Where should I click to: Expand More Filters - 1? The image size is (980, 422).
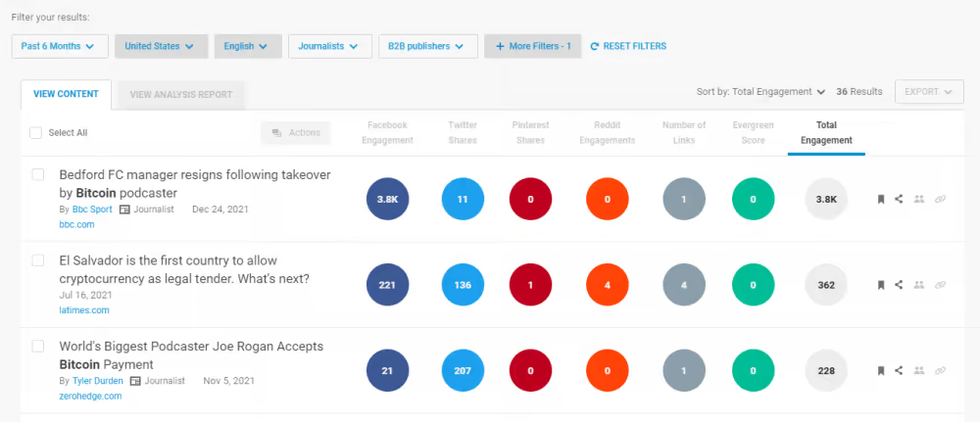pos(532,46)
